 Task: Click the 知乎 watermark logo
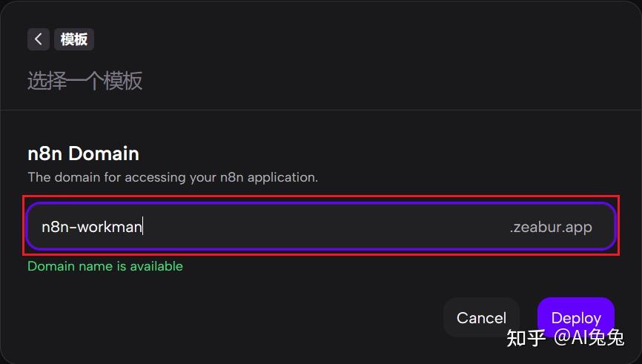pos(526,338)
